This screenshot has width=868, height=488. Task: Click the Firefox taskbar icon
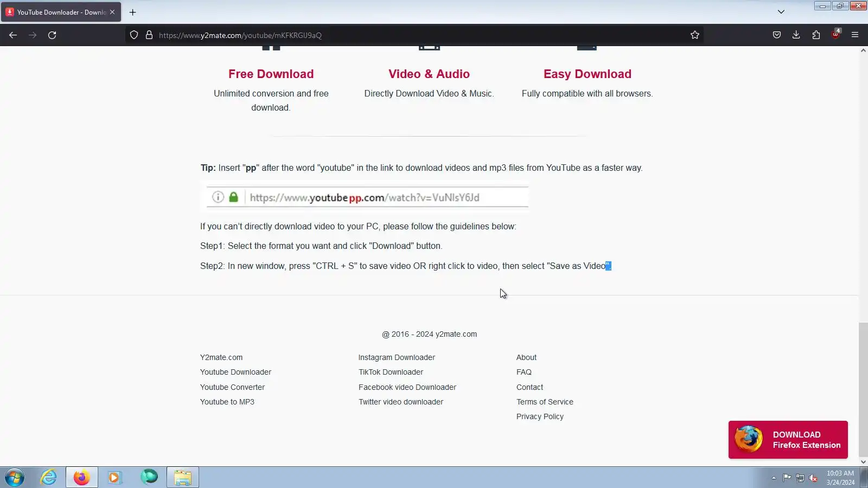click(x=82, y=478)
